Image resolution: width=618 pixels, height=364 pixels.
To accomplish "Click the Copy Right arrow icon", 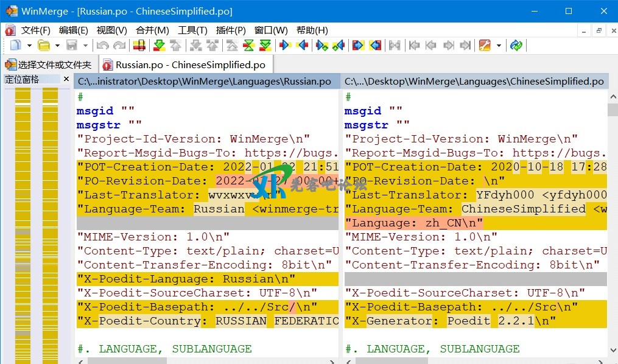I will pos(284,46).
